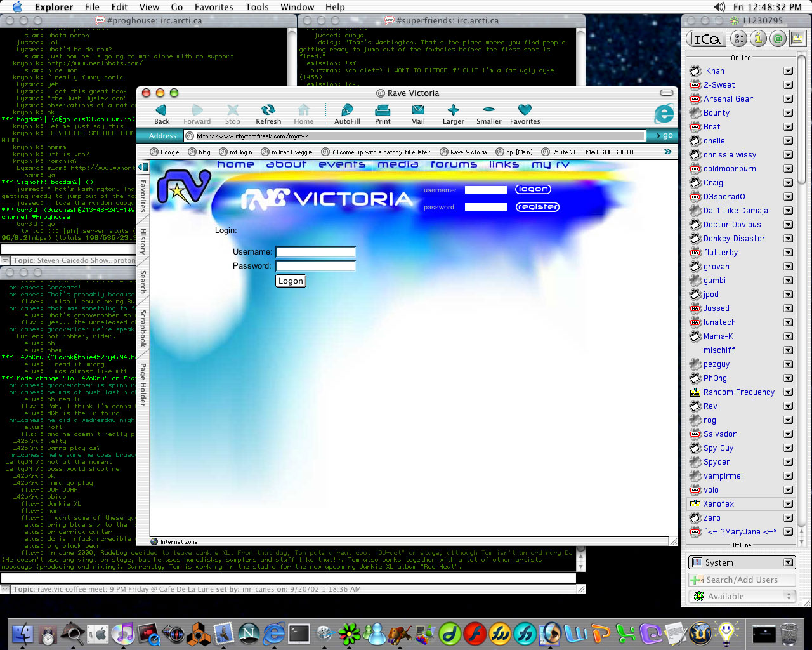812x650 pixels.
Task: Open the dropdown arrow next to Xenofex
Action: coord(788,504)
